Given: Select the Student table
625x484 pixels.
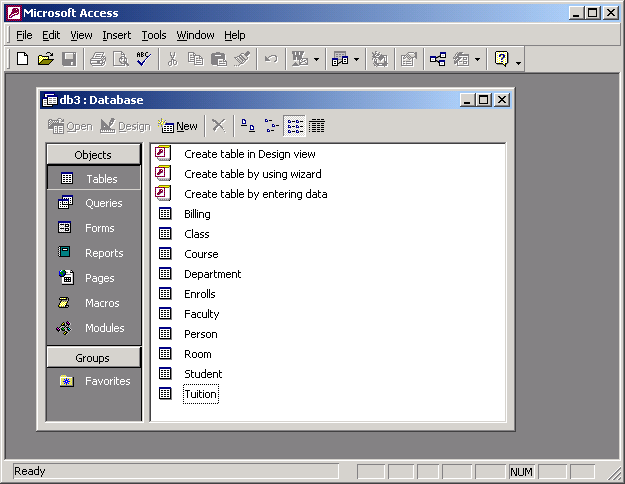Looking at the screenshot, I should coord(203,374).
